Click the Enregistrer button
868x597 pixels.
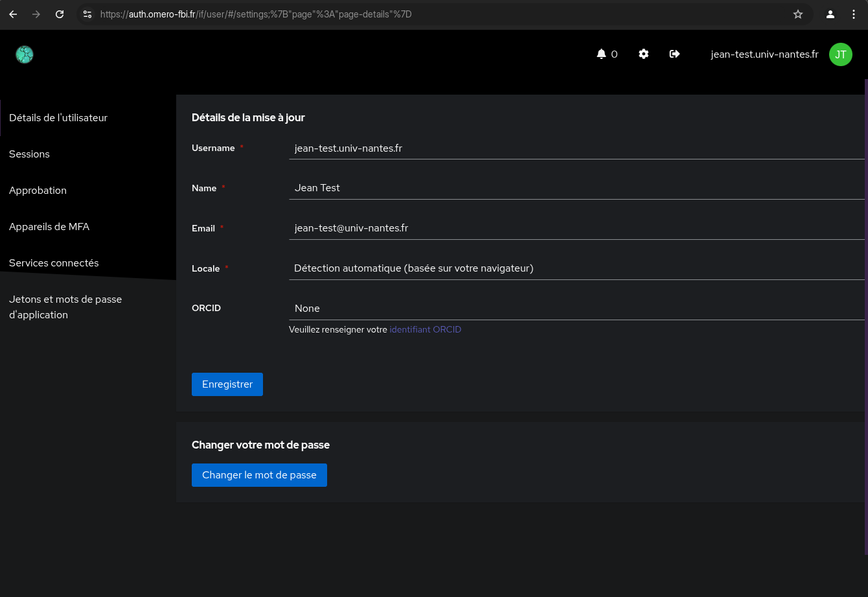point(227,384)
